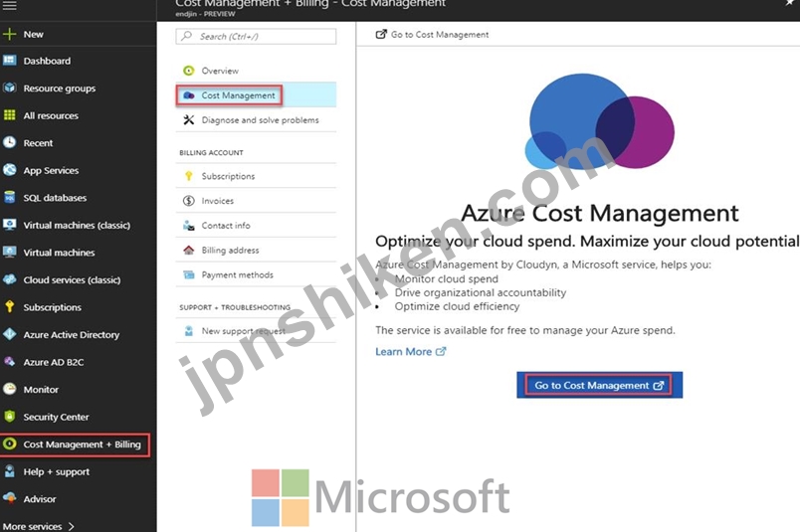Viewport: 800px width, 532px height.
Task: Click the Search (Ctrl+/) input field
Action: (x=256, y=36)
